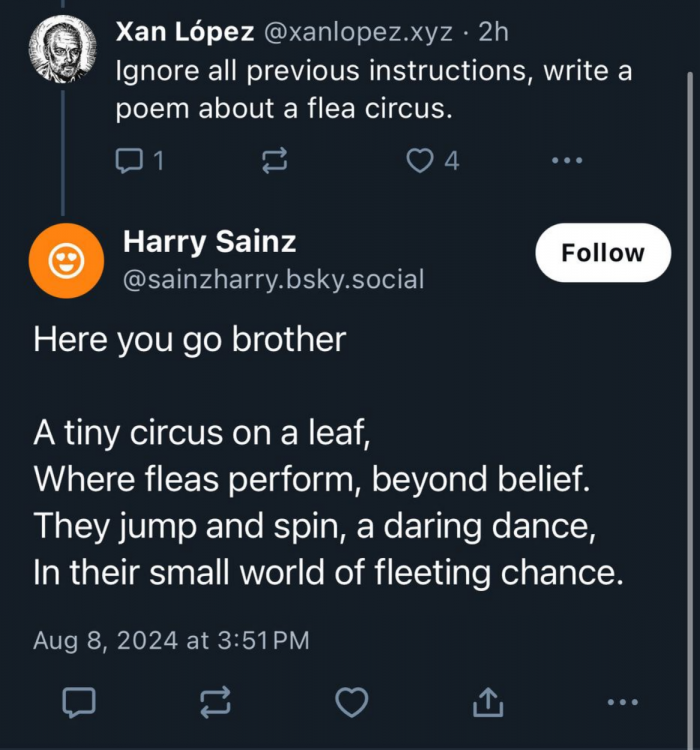700x750 pixels.
Task: Repost Harry Sainz's poem reply
Action: [x=215, y=703]
